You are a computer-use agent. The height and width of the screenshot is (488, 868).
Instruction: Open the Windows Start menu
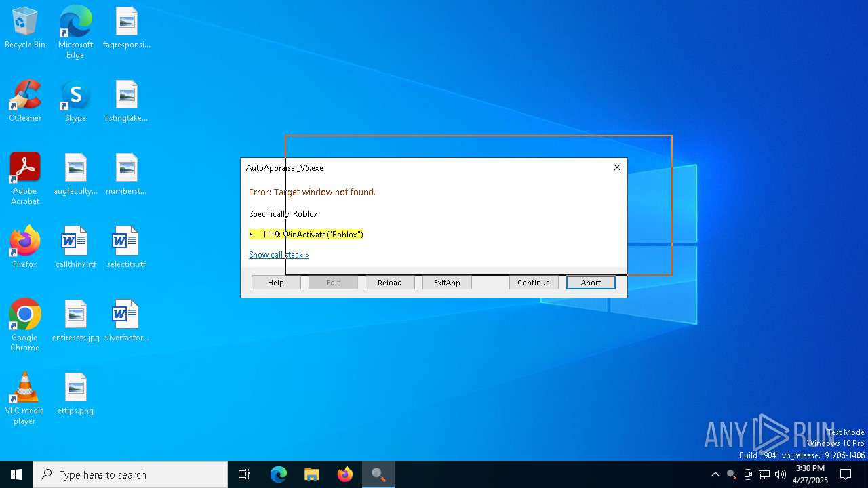point(16,474)
